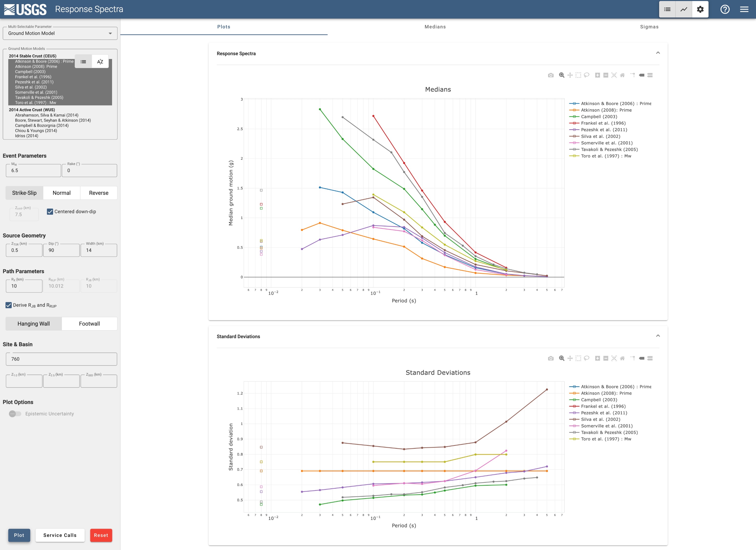Viewport: 756px width, 550px height.
Task: Switch to the Medians tab
Action: coord(435,27)
